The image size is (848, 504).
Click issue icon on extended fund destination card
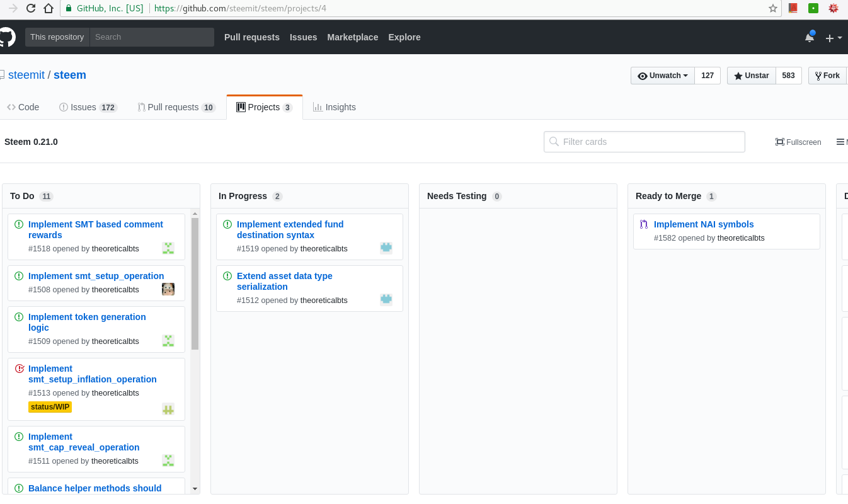point(227,224)
